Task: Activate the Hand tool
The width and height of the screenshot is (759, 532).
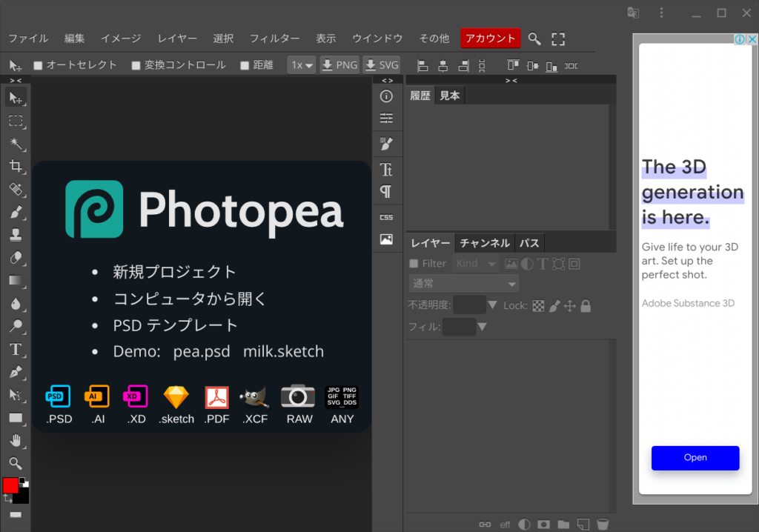Action: 16,441
